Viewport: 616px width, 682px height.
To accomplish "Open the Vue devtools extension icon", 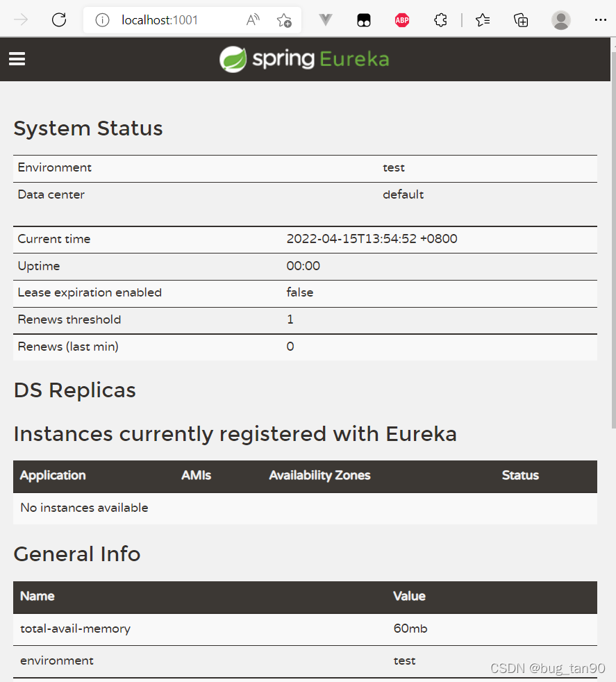I will (x=326, y=20).
